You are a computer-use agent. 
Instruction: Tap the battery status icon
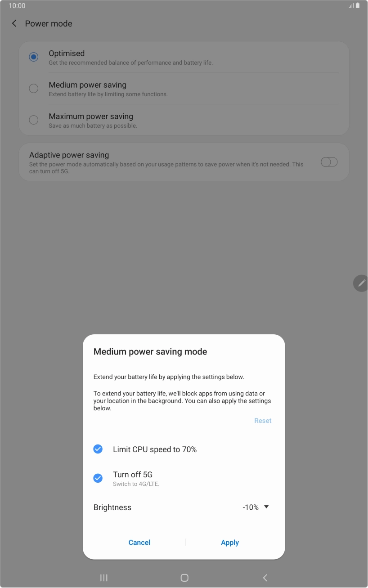[x=358, y=6]
